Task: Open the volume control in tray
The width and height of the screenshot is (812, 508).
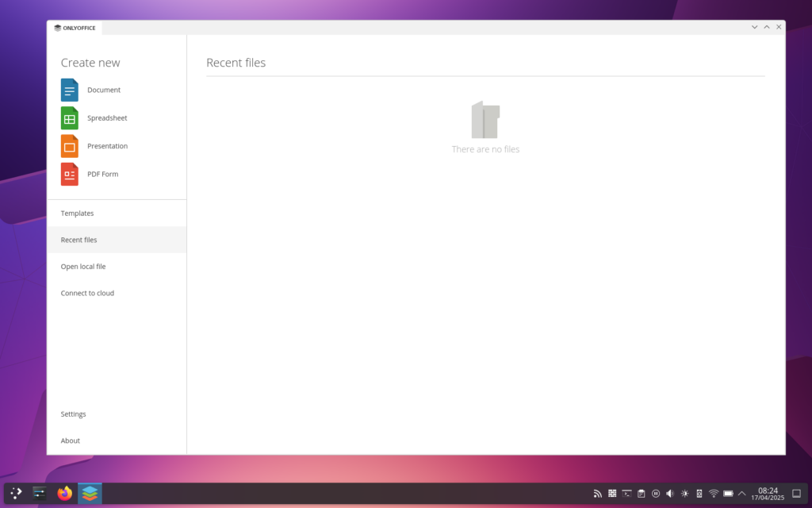Action: point(670,494)
